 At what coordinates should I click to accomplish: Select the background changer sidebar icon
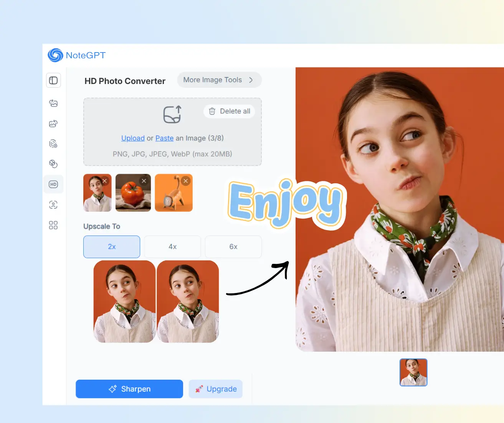coord(53,163)
